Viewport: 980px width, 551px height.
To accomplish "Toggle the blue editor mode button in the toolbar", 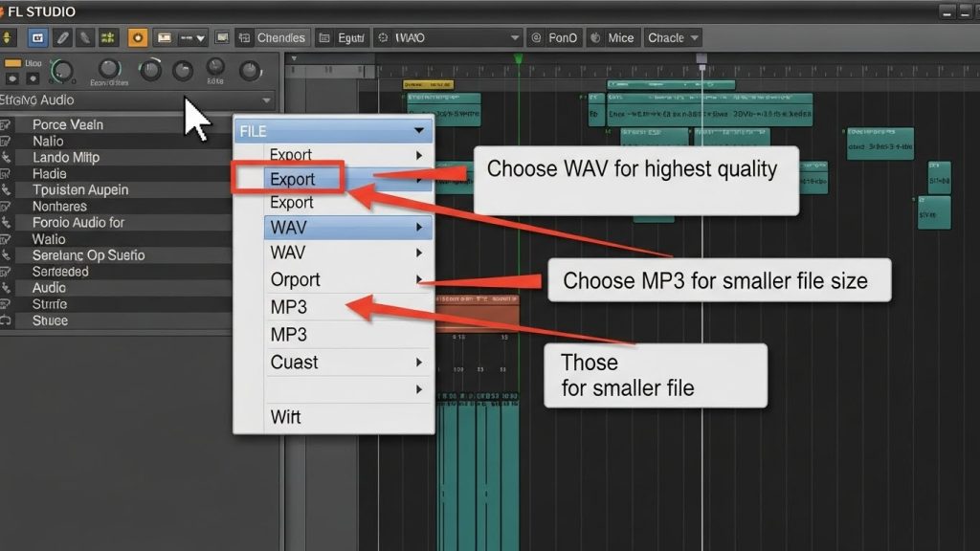I will (36, 37).
